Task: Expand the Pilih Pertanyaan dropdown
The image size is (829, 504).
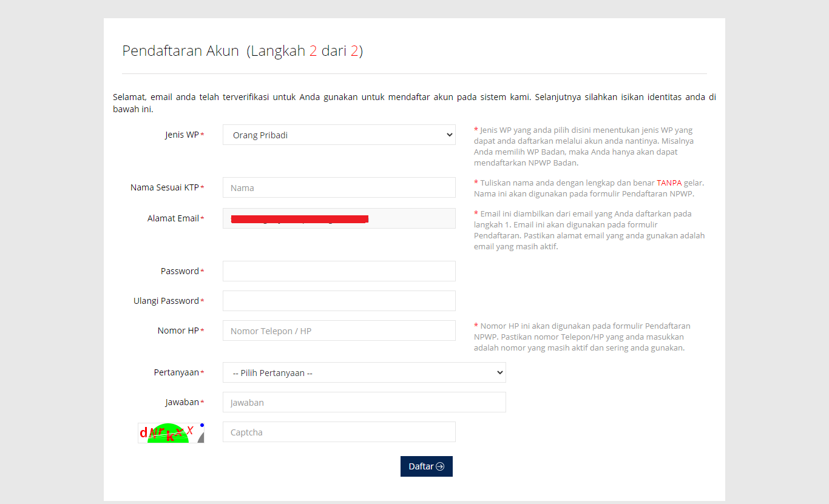Action: [364, 372]
